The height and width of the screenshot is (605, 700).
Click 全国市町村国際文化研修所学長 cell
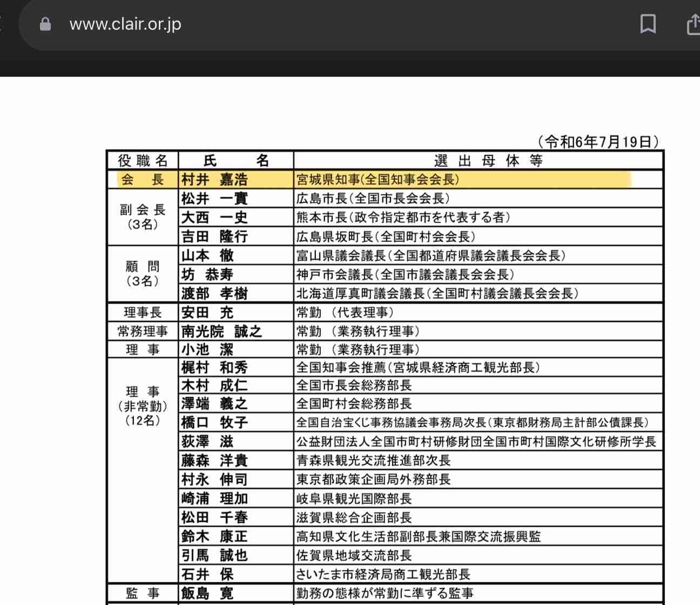[479, 441]
